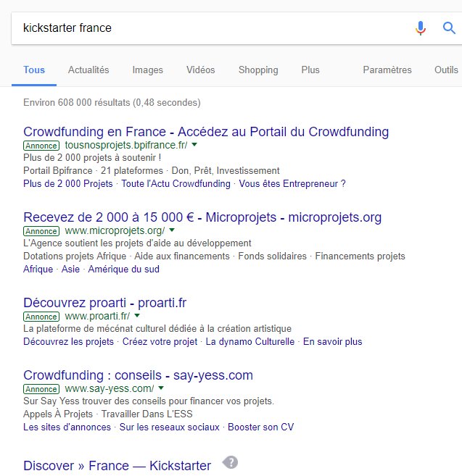Image resolution: width=462 pixels, height=476 pixels.
Task: Open the Crowdfunding : conseils result title
Action: click(x=138, y=375)
